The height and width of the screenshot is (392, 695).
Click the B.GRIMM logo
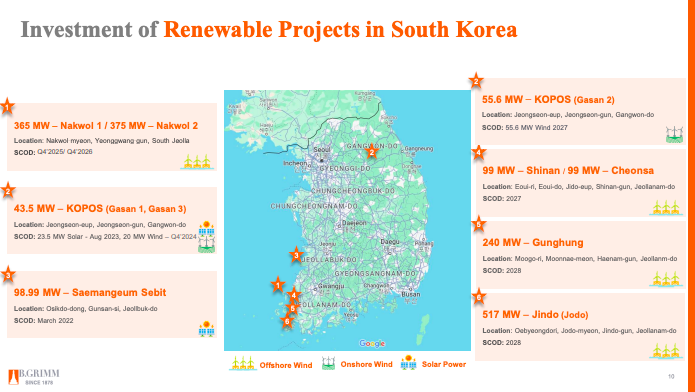[x=34, y=376]
